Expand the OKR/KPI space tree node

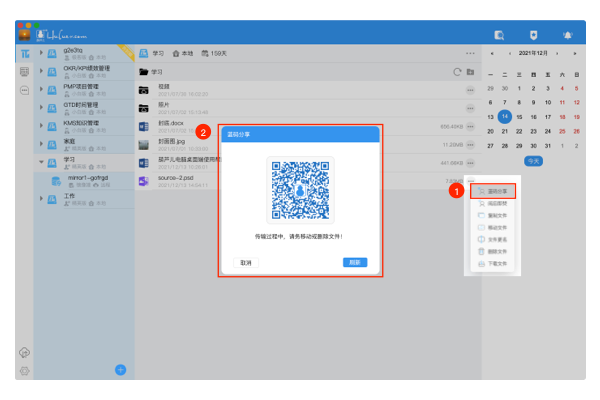tap(41, 71)
